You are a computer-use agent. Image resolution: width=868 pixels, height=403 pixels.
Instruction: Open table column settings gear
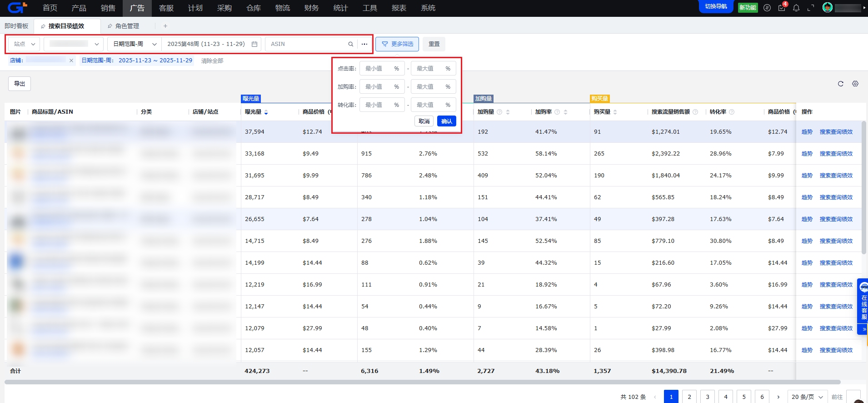[855, 84]
